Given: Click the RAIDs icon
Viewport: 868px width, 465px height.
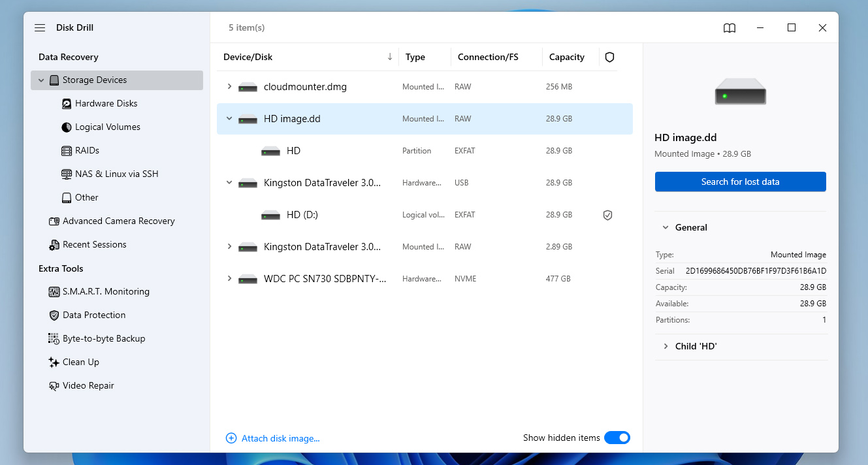Looking at the screenshot, I should (67, 151).
